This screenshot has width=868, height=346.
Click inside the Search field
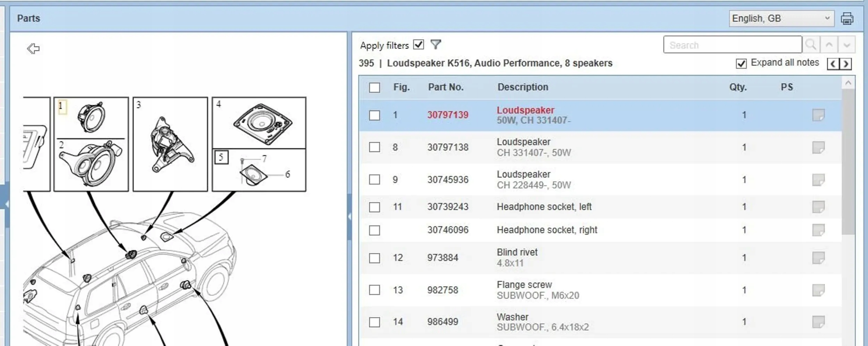click(732, 45)
